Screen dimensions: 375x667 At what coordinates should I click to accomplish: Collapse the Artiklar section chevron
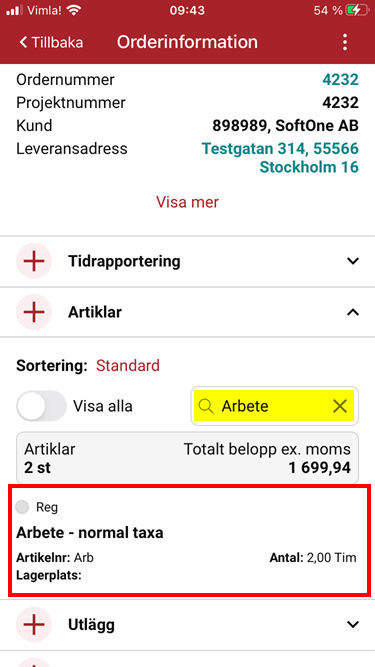[353, 312]
